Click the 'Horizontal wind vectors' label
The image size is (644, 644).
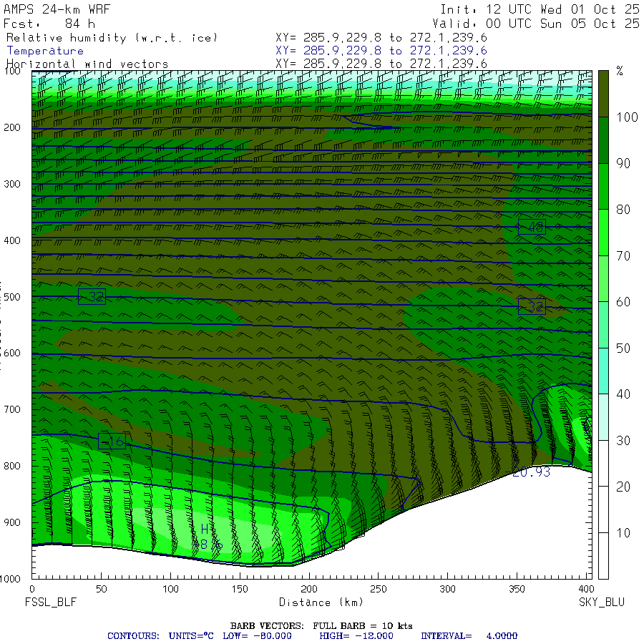pyautogui.click(x=87, y=64)
